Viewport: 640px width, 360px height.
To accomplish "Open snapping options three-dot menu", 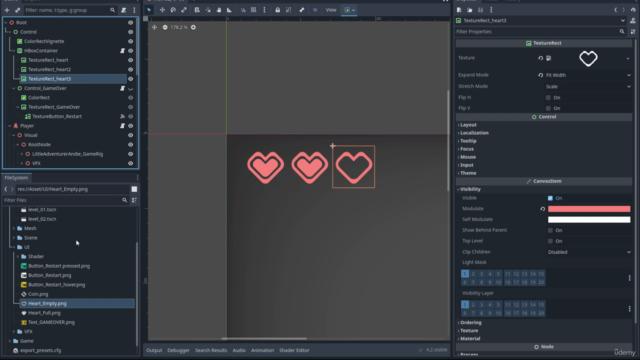I will pos(264,10).
